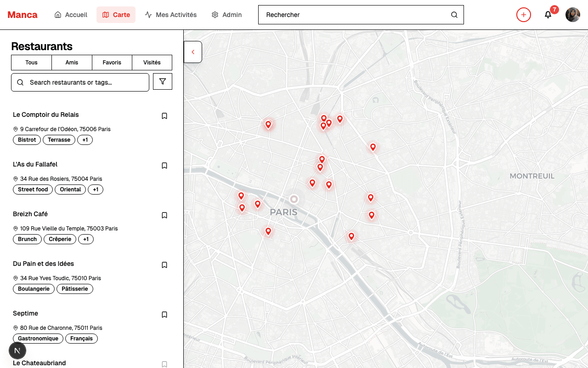The height and width of the screenshot is (368, 588).
Task: Click the notification bell with 7 alerts
Action: point(548,15)
